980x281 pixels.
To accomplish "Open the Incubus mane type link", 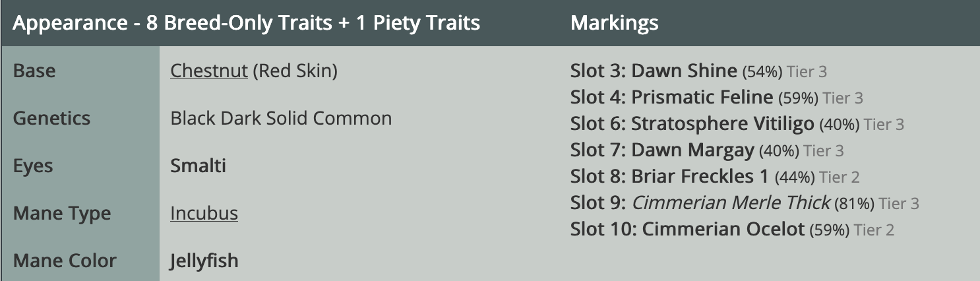I will tap(204, 214).
